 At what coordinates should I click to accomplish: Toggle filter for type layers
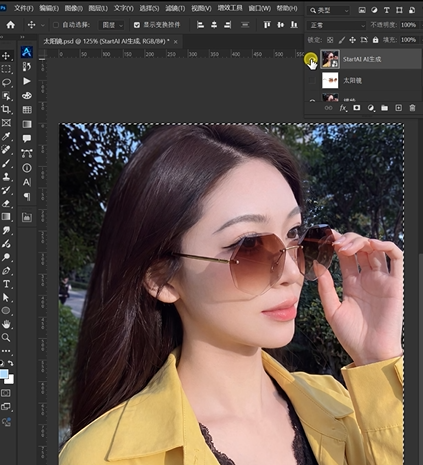387,10
